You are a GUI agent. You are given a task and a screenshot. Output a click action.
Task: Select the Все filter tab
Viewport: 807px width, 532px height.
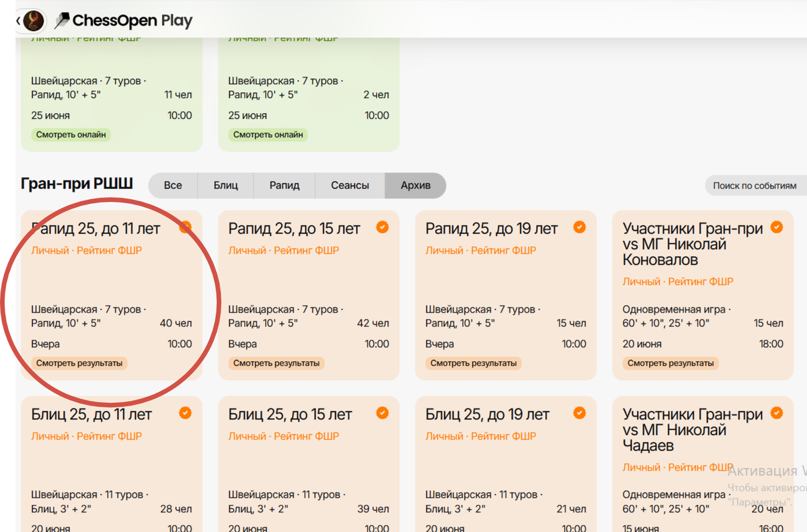(x=173, y=185)
